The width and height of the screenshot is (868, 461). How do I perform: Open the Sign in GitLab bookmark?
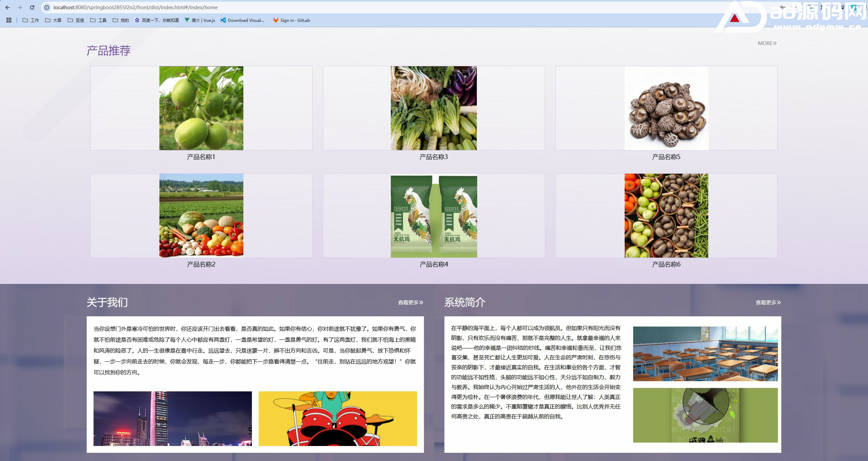291,20
